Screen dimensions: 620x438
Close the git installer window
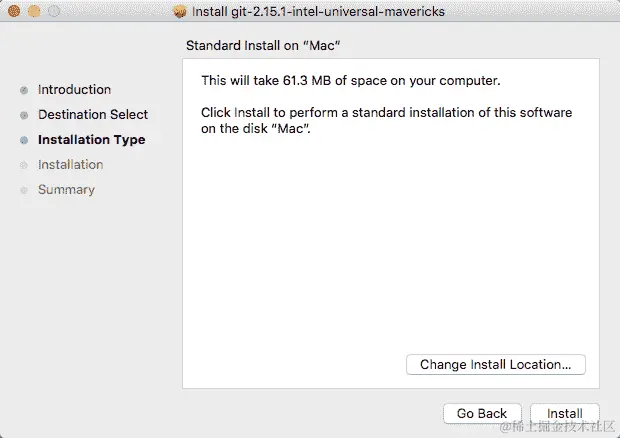click(x=14, y=12)
